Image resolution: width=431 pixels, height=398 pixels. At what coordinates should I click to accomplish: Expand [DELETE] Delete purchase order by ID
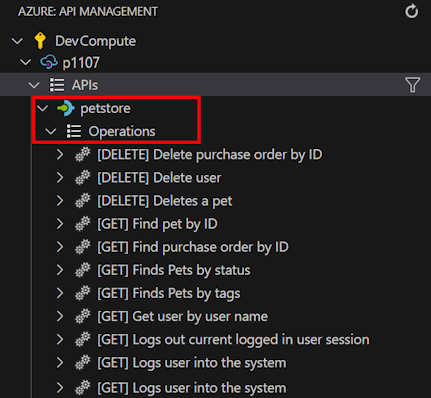60,155
